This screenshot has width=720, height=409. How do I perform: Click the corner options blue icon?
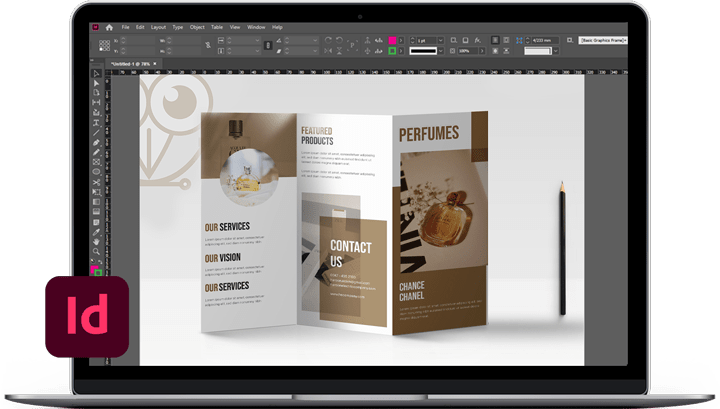(519, 40)
